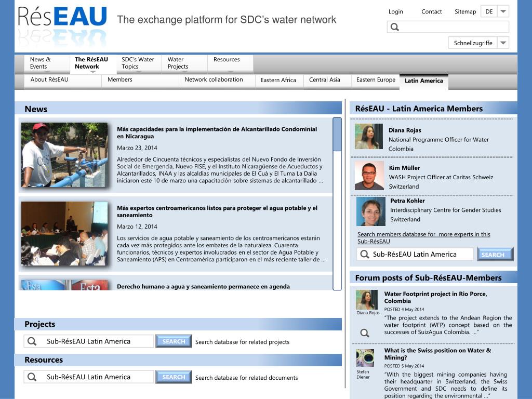Click Diana Rojas avatar in forum posts
This screenshot has width=532, height=399.
click(367, 300)
